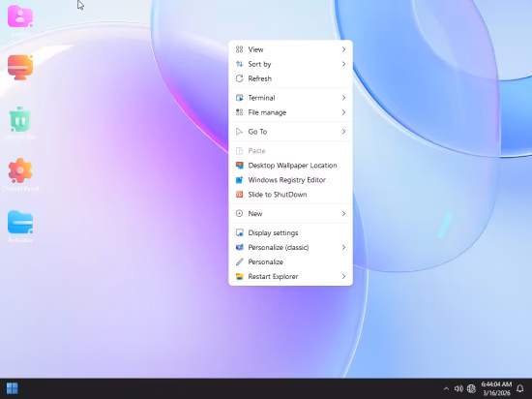The width and height of the screenshot is (532, 399).
Task: Click the Restart Explorer row's chevron
Action: tap(343, 277)
